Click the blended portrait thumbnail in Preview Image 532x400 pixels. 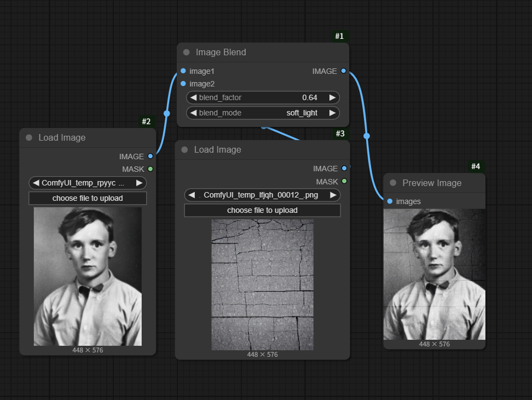point(434,274)
